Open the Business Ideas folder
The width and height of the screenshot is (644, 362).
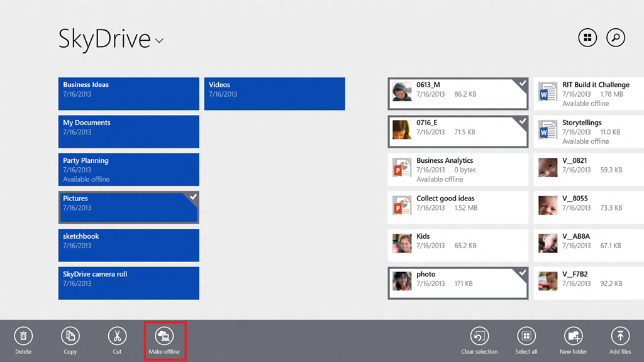pyautogui.click(x=128, y=93)
